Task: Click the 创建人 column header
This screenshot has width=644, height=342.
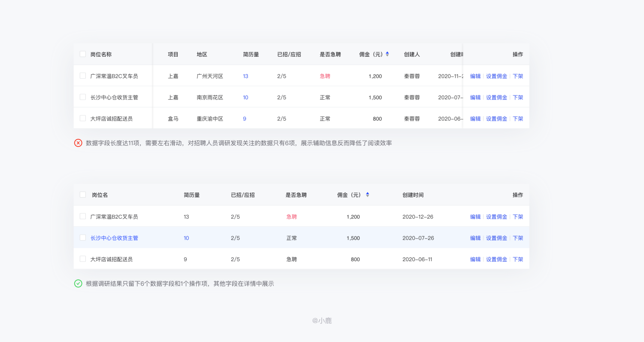Action: (x=412, y=55)
